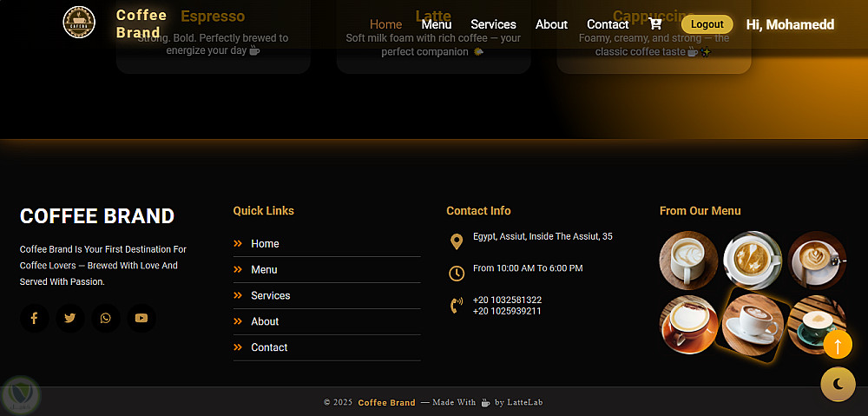
Task: Open Contact in top navigation
Action: point(608,24)
